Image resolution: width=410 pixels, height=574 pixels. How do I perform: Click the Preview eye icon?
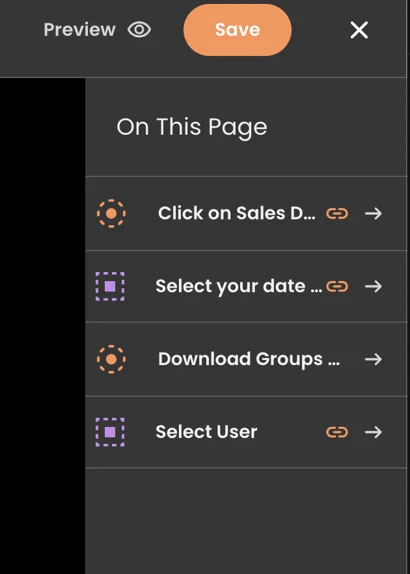click(139, 30)
